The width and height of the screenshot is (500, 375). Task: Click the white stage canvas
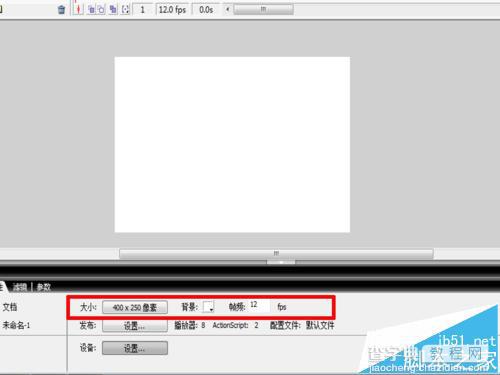coord(232,144)
